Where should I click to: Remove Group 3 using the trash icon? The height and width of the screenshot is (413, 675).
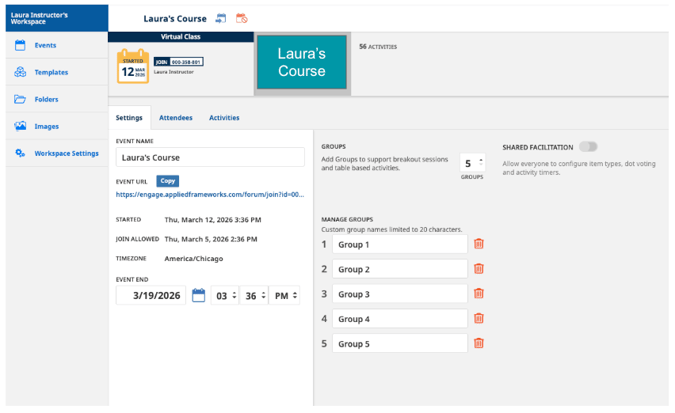pyautogui.click(x=478, y=294)
